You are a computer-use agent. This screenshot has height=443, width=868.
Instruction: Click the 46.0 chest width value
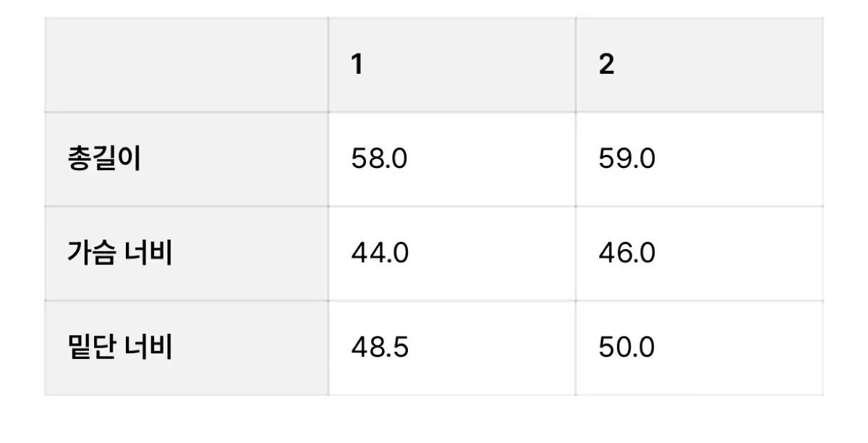pyautogui.click(x=627, y=253)
